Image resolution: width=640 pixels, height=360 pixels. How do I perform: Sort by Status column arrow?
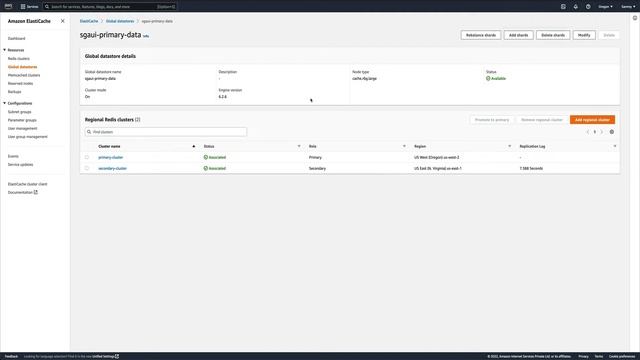tap(299, 146)
